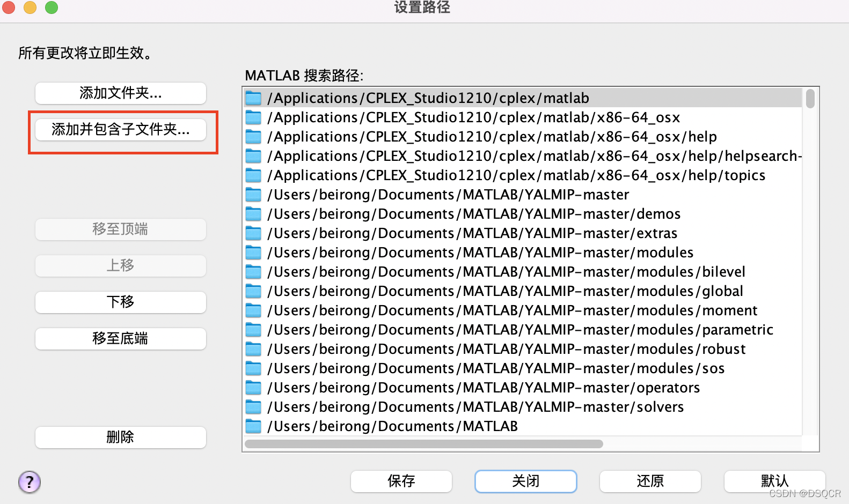Select path ending modules/bilevel
The height and width of the screenshot is (504, 849).
pyautogui.click(x=523, y=272)
